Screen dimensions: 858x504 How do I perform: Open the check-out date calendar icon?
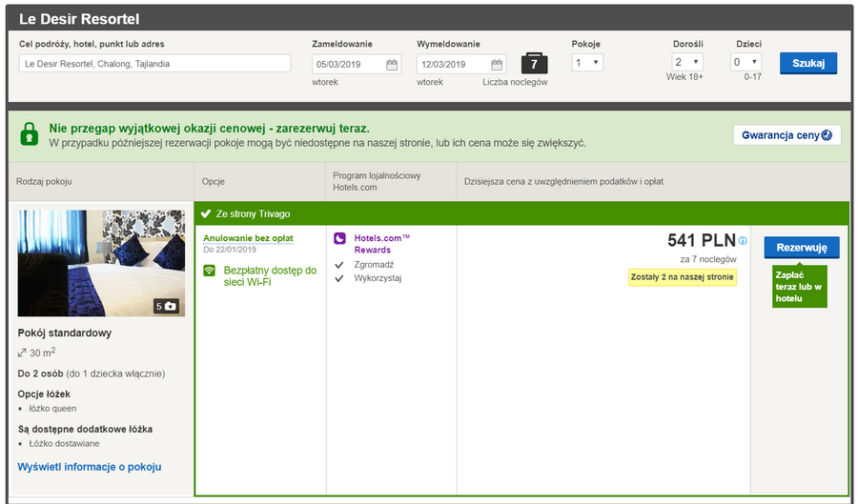(497, 65)
